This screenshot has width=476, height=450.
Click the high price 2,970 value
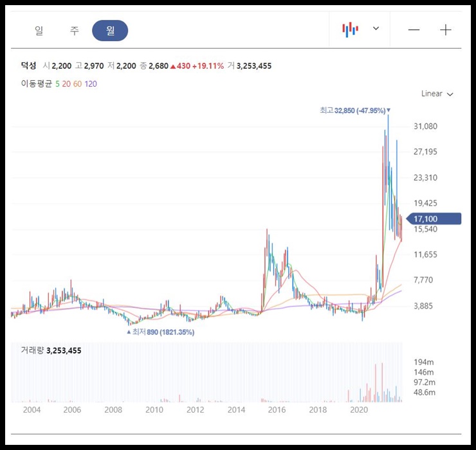click(94, 66)
